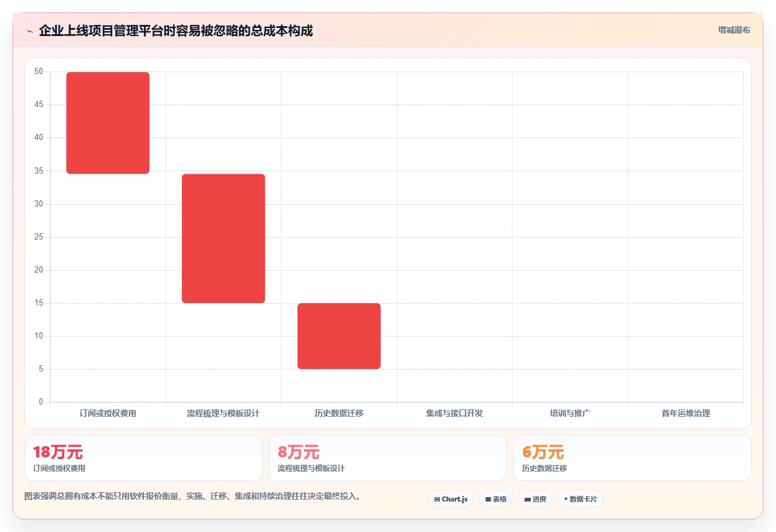Screen dimensions: 776x532
Task: Select the 进度 tag pill
Action: [535, 499]
